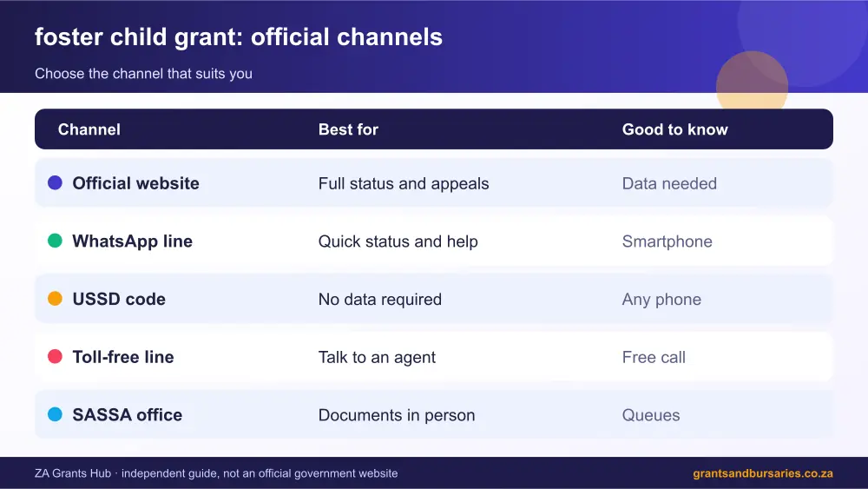
Task: Click the 'Free call' note
Action: [x=654, y=357]
